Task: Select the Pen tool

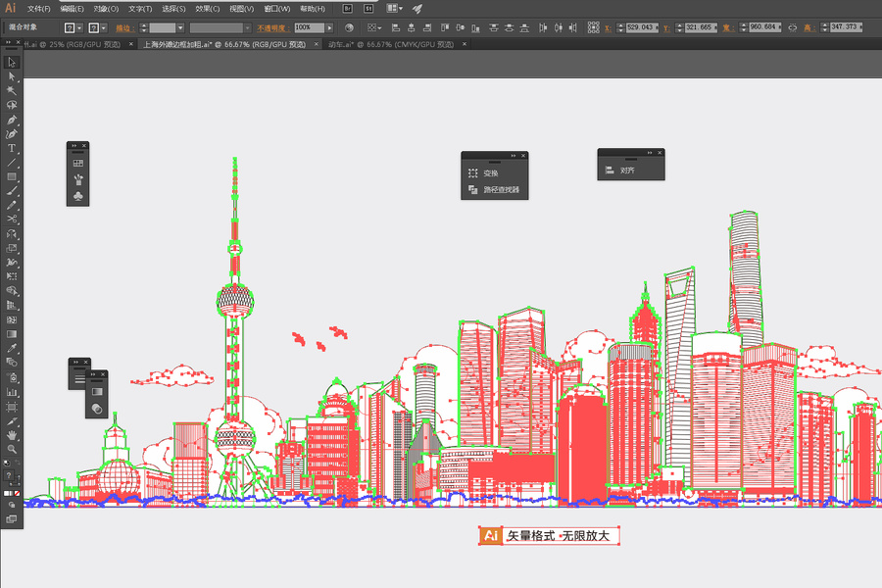Action: pos(11,120)
